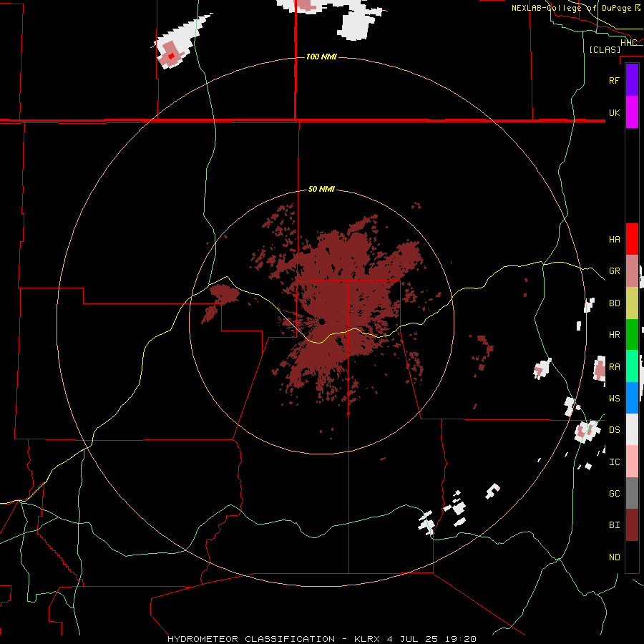This screenshot has height=644, width=644.
Task: Click the "[CLAS]" product label
Action: tap(605, 49)
